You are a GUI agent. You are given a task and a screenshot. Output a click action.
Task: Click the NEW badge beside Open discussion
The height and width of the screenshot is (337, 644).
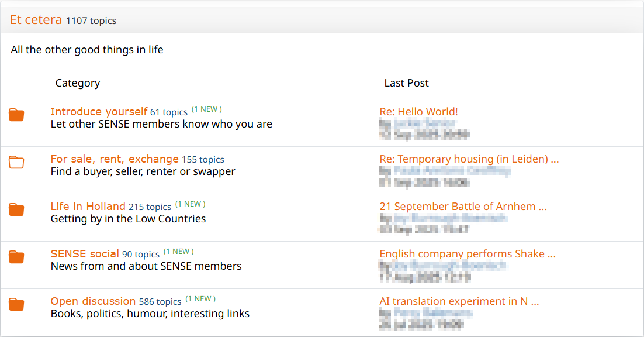click(200, 299)
